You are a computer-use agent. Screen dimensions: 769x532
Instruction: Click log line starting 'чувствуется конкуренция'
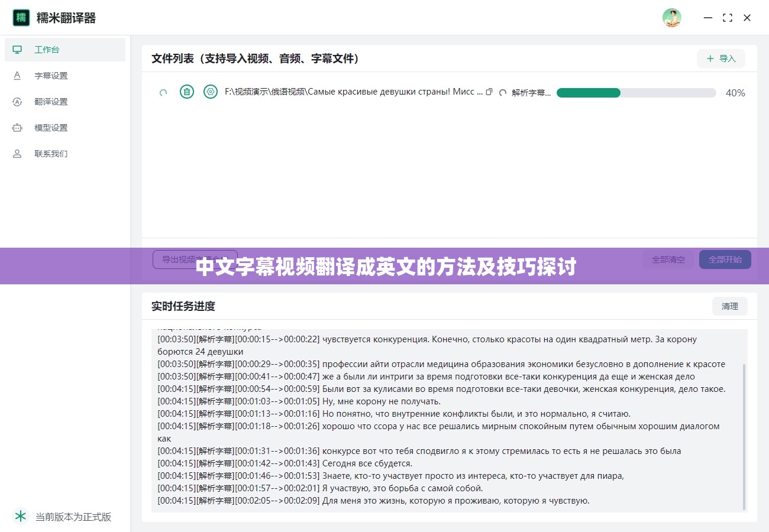427,345
